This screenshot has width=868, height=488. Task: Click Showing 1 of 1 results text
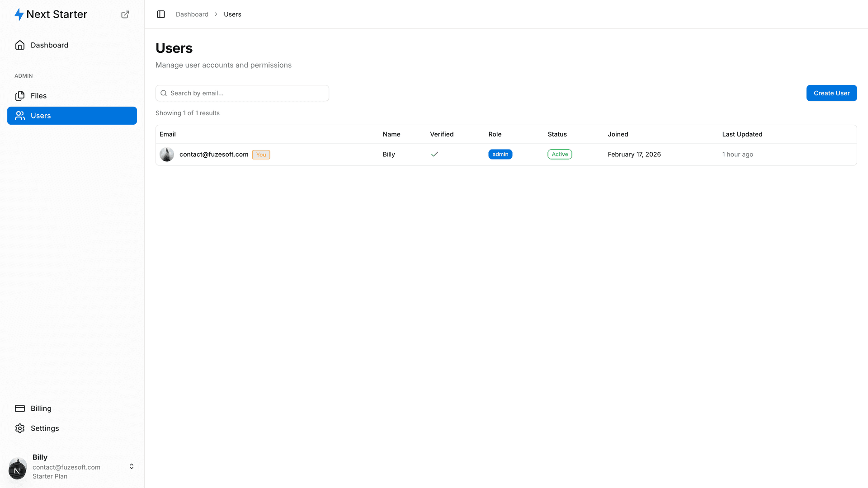coord(188,113)
